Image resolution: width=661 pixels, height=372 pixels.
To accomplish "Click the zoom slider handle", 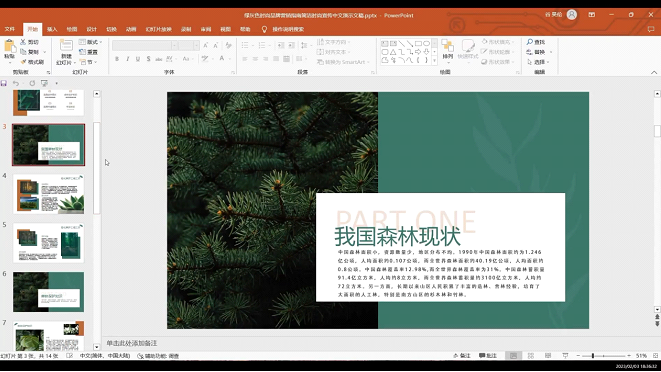I will point(593,356).
